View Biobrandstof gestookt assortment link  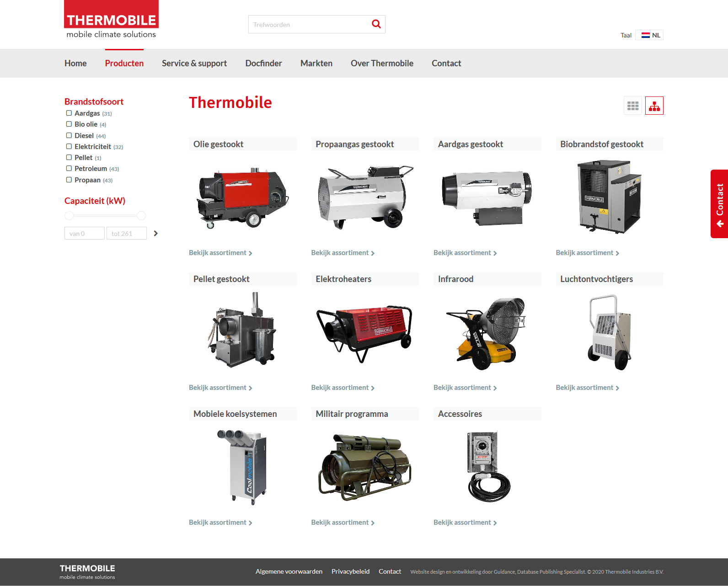tap(588, 253)
